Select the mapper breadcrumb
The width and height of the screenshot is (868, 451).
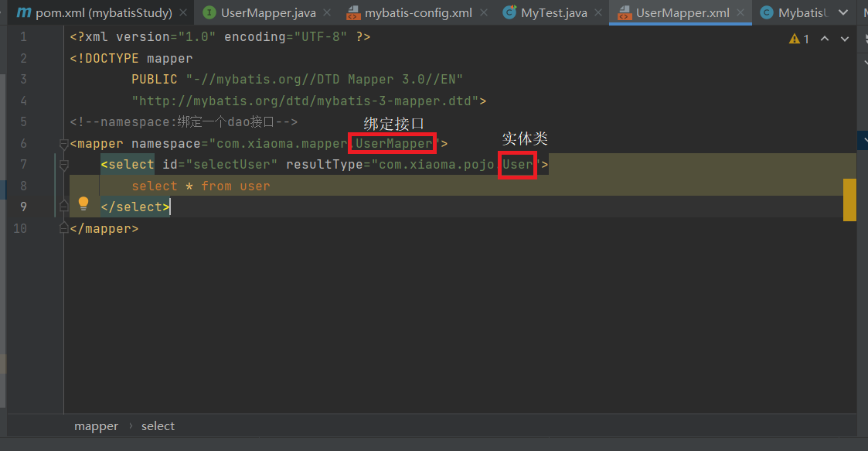pyautogui.click(x=97, y=425)
